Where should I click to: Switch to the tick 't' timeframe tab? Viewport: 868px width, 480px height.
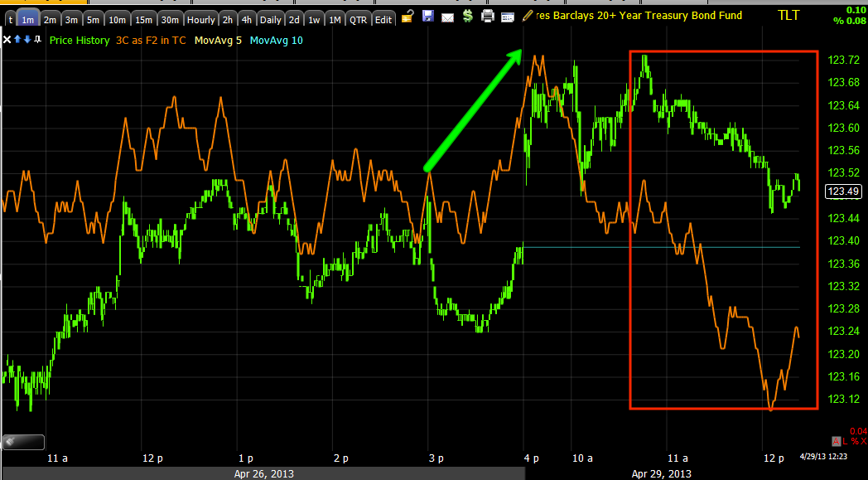[x=10, y=19]
